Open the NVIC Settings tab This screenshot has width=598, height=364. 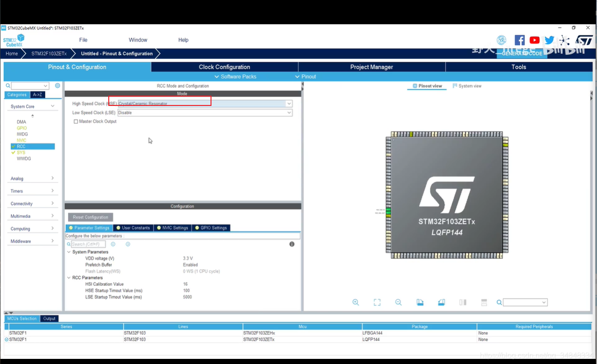[x=172, y=228]
